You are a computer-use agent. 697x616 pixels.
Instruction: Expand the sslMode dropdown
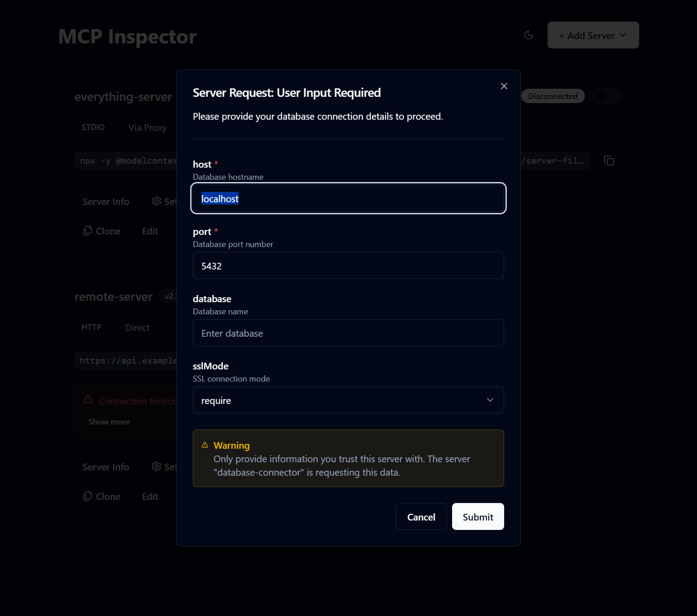[348, 400]
